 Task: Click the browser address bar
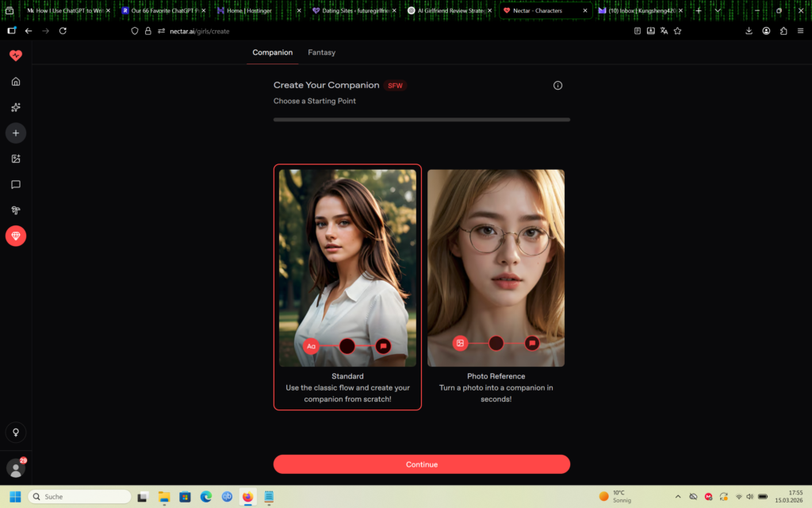317,31
